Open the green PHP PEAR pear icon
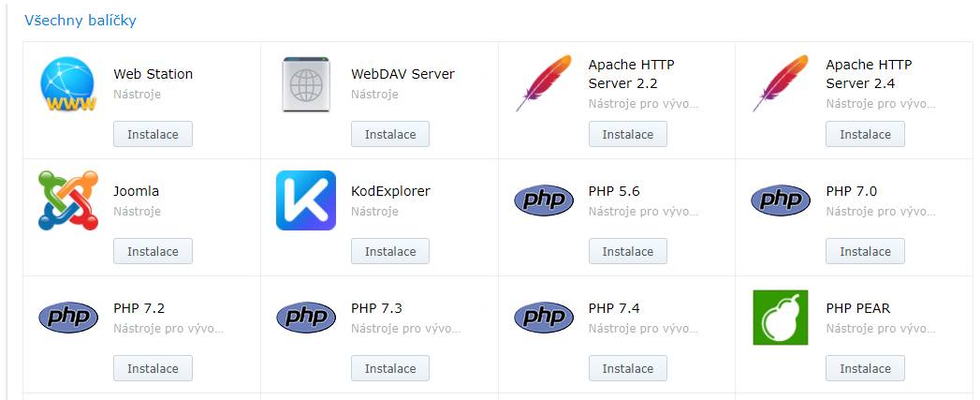Image resolution: width=980 pixels, height=400 pixels. [x=781, y=318]
